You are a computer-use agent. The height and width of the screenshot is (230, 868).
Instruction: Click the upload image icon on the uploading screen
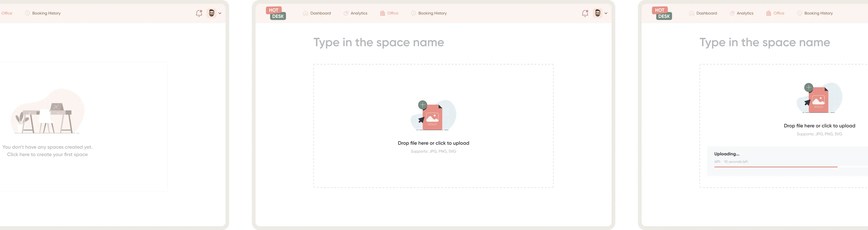(x=819, y=98)
